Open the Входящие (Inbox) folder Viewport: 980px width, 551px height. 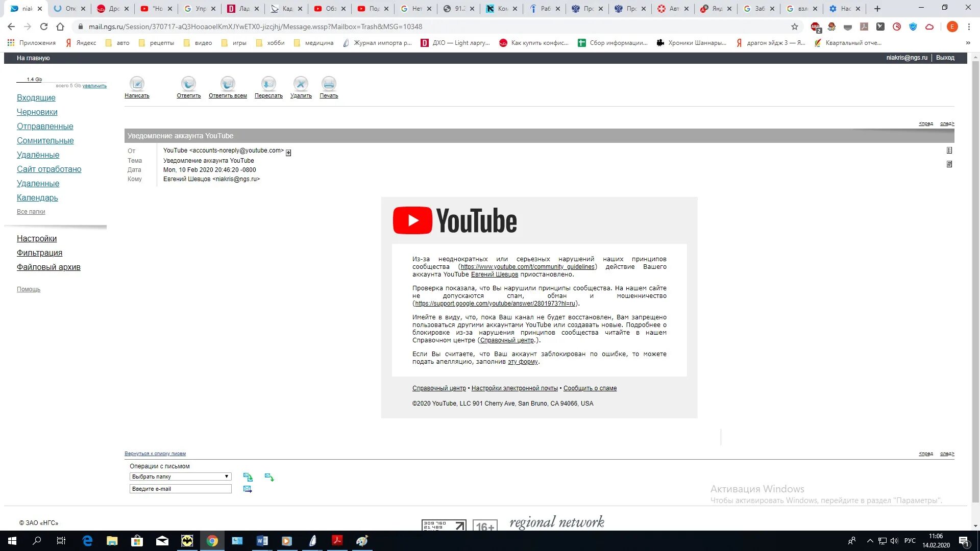tap(36, 97)
